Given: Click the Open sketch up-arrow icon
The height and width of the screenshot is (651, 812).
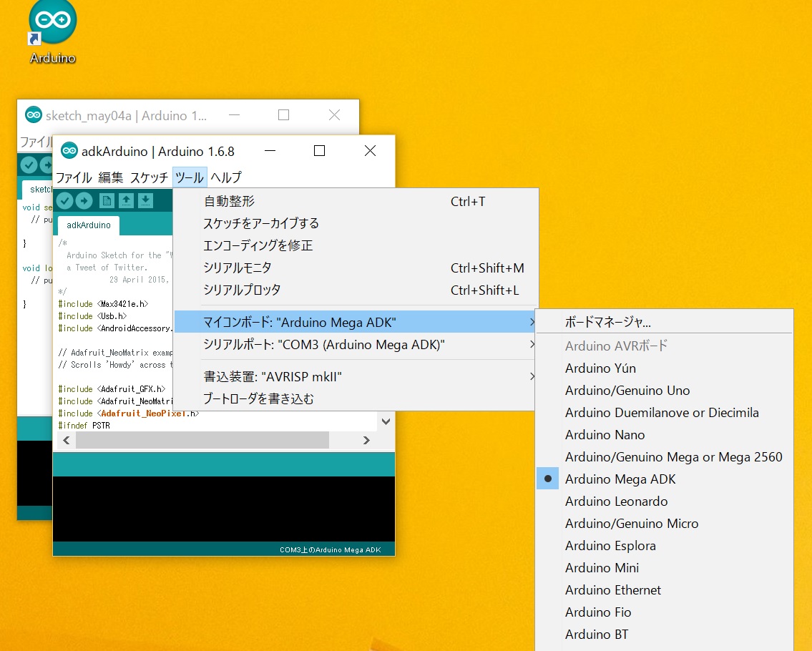Looking at the screenshot, I should coord(126,200).
